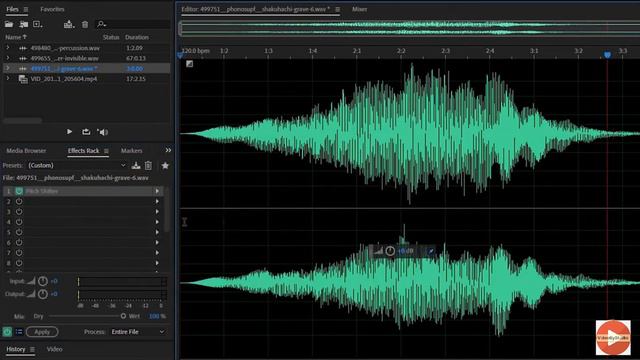Click the blue playhead marker on timeline
The width and height of the screenshot is (640, 360).
(607, 55)
